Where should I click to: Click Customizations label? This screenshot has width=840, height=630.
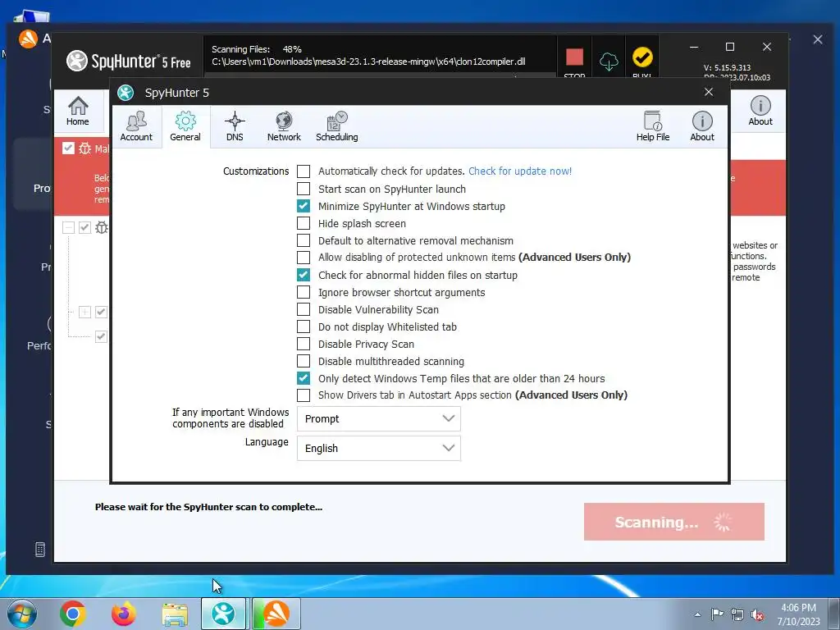pyautogui.click(x=256, y=171)
